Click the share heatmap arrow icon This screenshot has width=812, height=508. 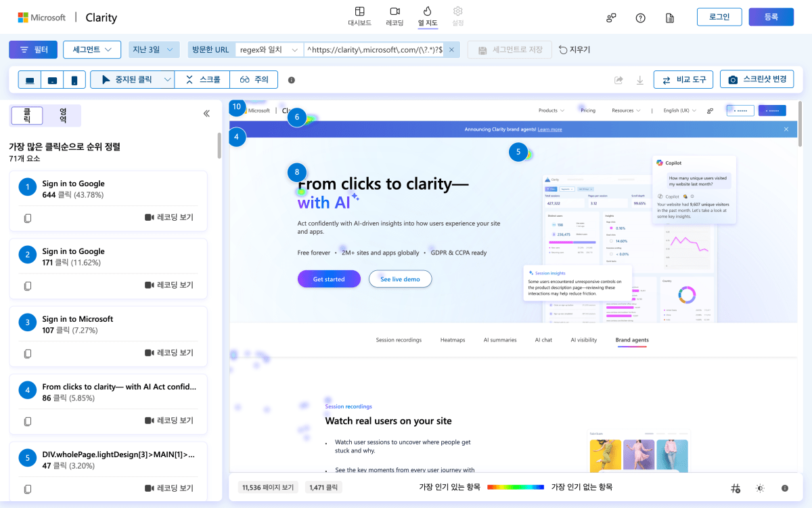coord(618,80)
